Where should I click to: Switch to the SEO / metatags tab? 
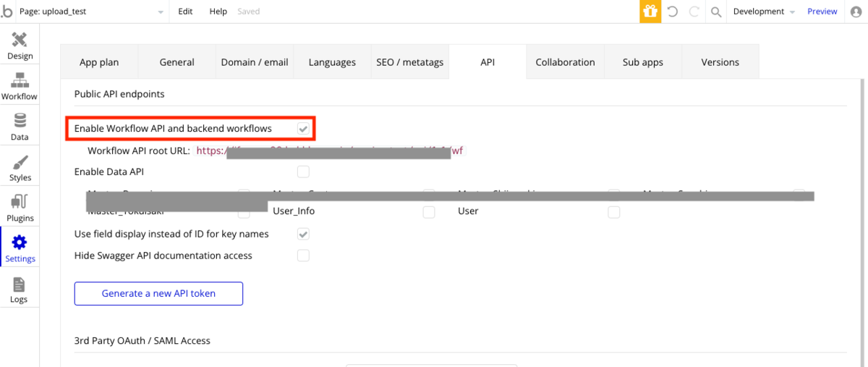click(x=410, y=62)
